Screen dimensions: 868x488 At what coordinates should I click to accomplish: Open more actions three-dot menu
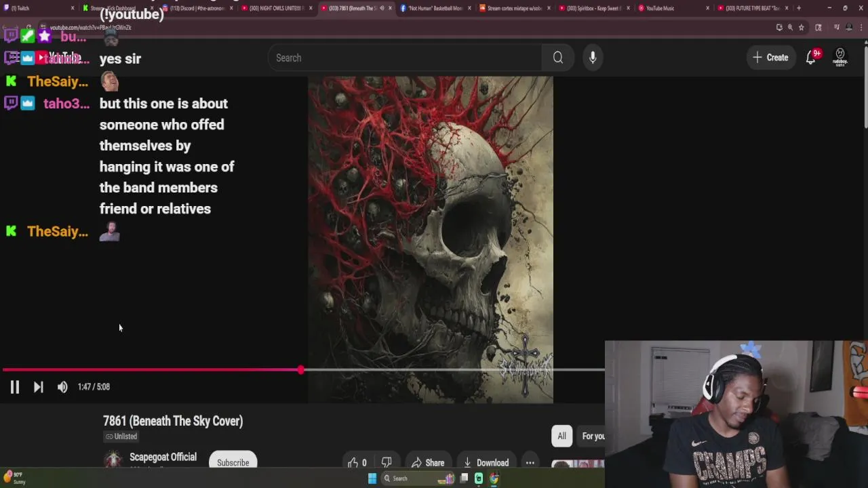[530, 463]
